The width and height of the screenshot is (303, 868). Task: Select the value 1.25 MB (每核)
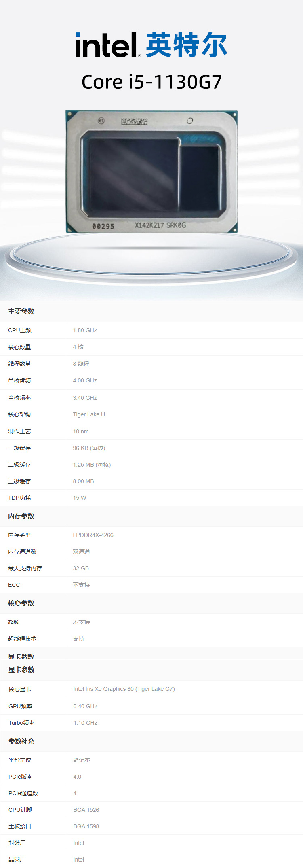click(x=92, y=465)
